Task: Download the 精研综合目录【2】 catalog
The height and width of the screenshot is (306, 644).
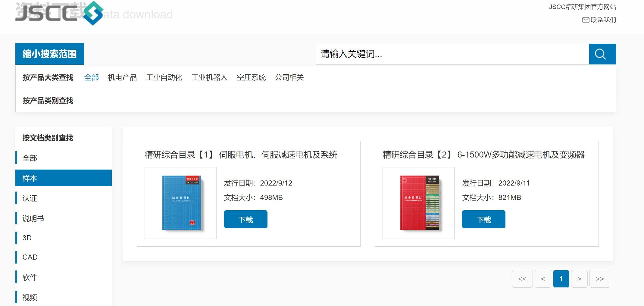Action: pos(483,220)
